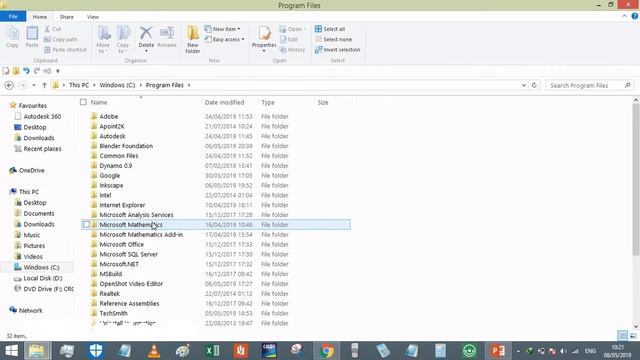Select Network in navigation pane
This screenshot has width=640, height=360.
pos(31,311)
